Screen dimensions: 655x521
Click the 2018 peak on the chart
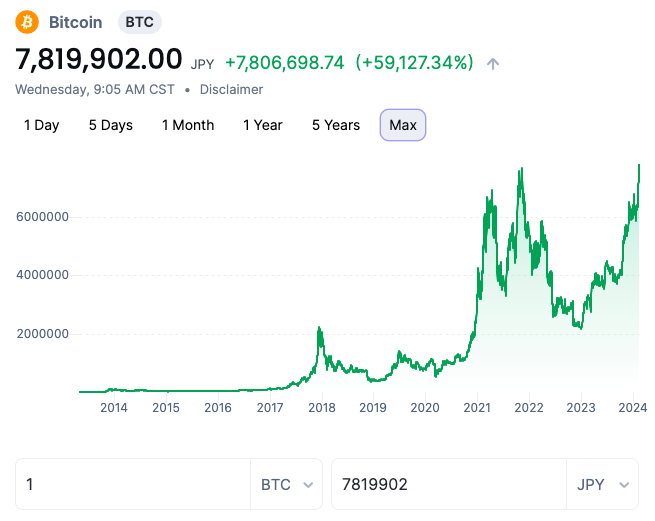pos(319,329)
